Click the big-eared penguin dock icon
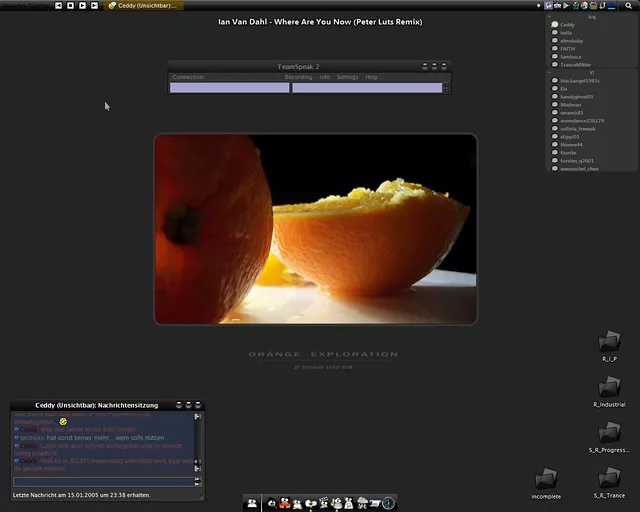Viewport: 640px width, 512px height. [311, 504]
